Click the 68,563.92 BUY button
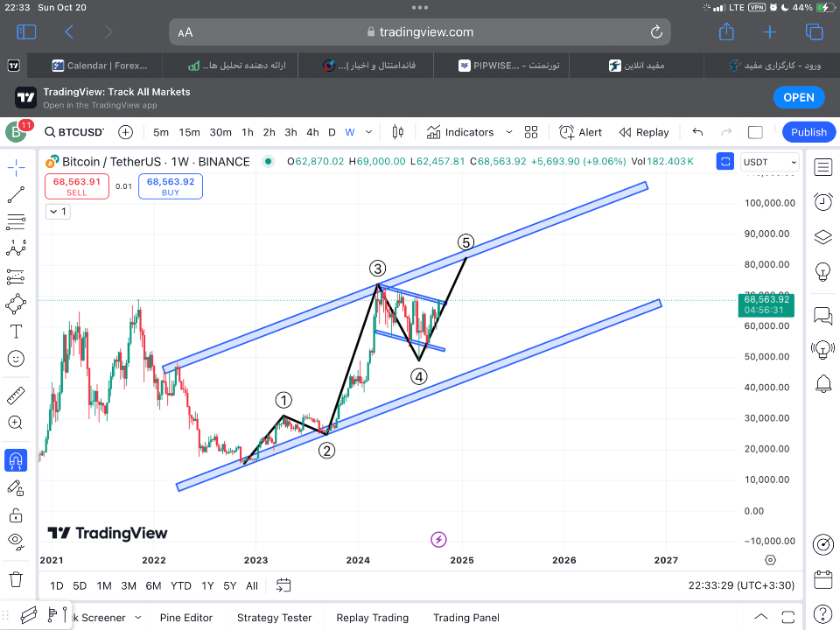This screenshot has height=630, width=840. (171, 186)
